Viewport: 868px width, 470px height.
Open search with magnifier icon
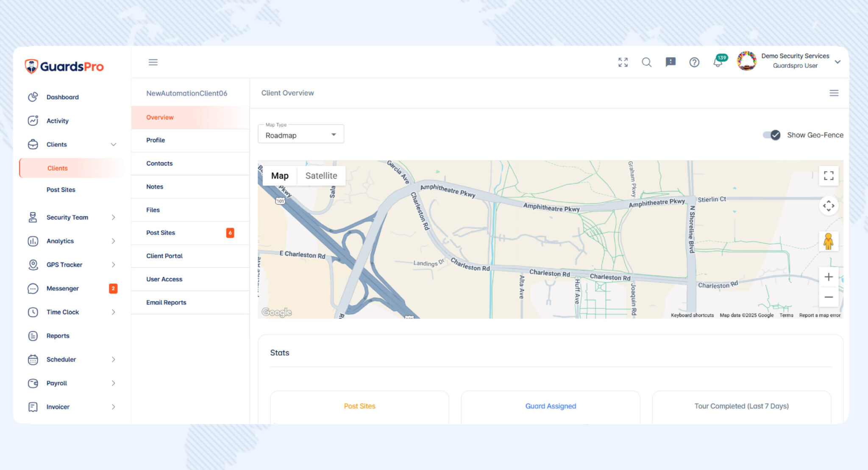646,62
